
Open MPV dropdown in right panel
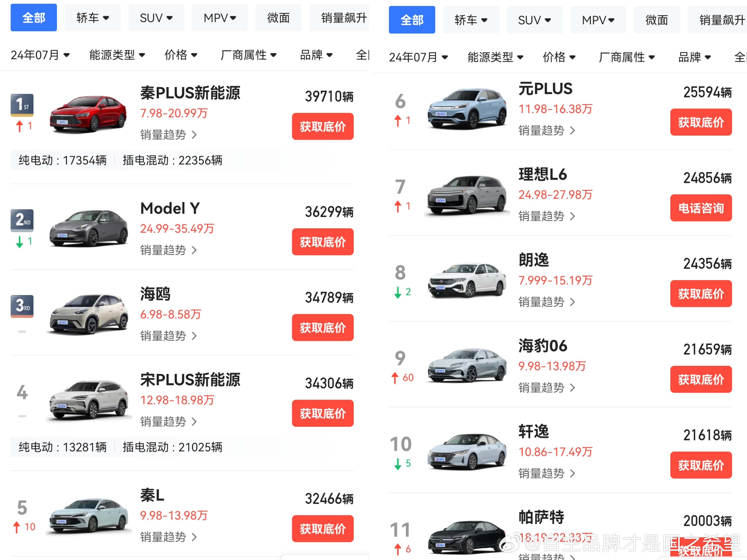598,20
